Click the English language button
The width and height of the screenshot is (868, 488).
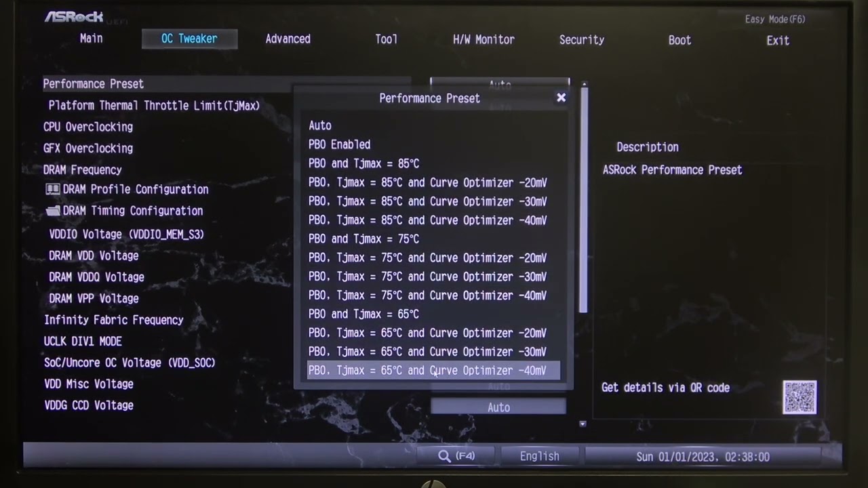[x=539, y=456]
